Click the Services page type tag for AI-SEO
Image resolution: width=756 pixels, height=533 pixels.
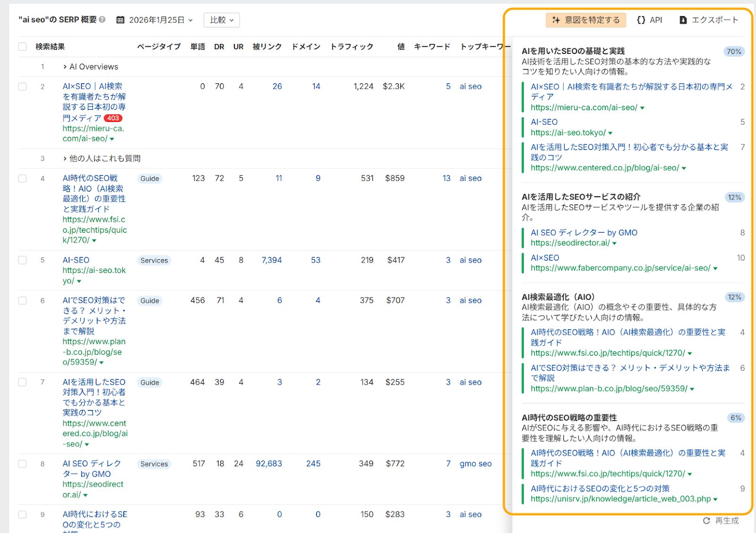click(x=154, y=261)
